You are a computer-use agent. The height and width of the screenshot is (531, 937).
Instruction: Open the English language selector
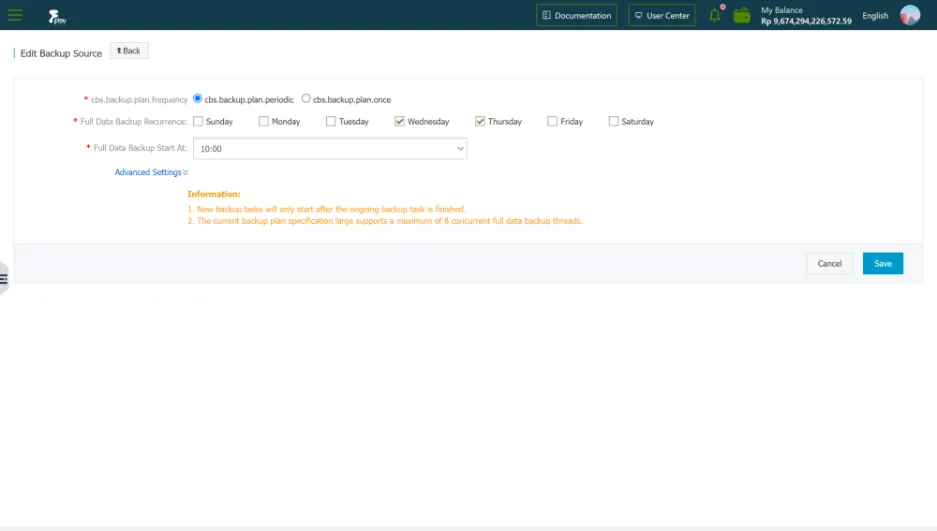click(x=875, y=16)
